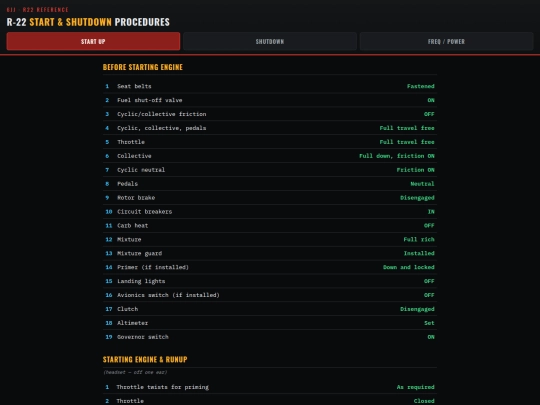
Task: Click the Altimeter step
Action: 270,323
